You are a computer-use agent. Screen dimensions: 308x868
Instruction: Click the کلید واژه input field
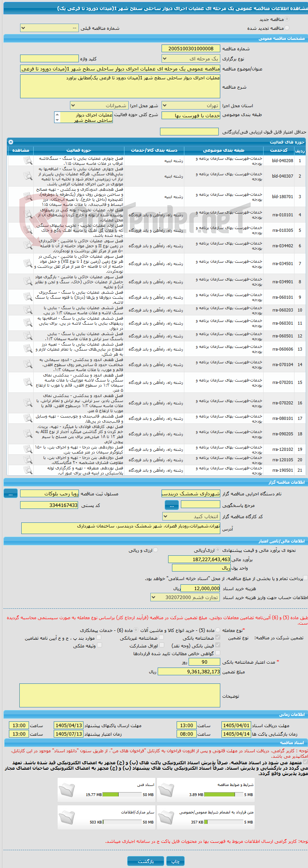coord(49,58)
